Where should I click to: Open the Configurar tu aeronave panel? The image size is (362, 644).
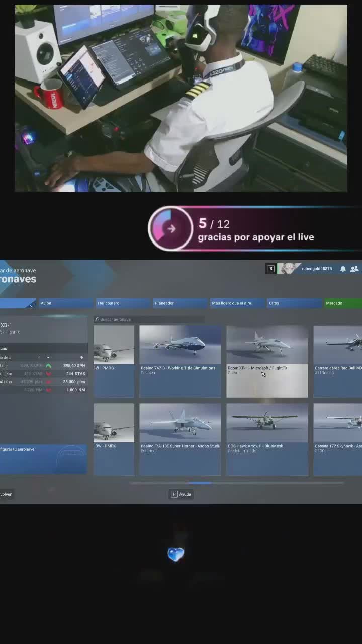pos(43,459)
